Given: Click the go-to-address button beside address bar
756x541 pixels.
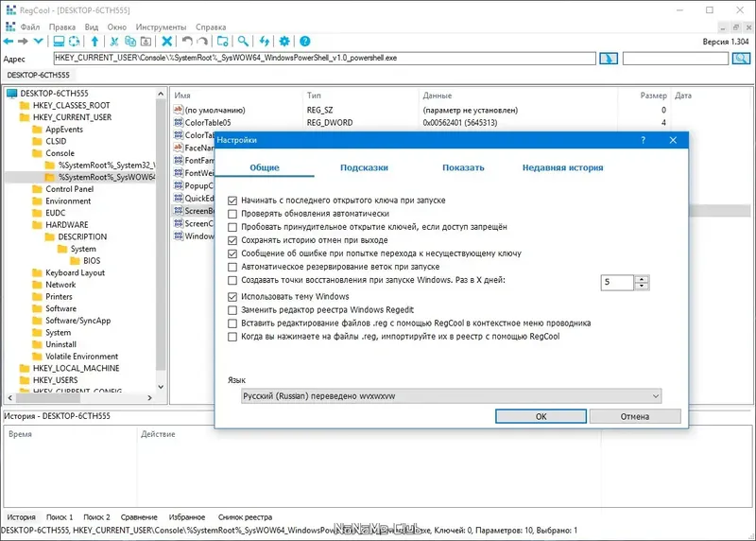Looking at the screenshot, I should tap(609, 59).
